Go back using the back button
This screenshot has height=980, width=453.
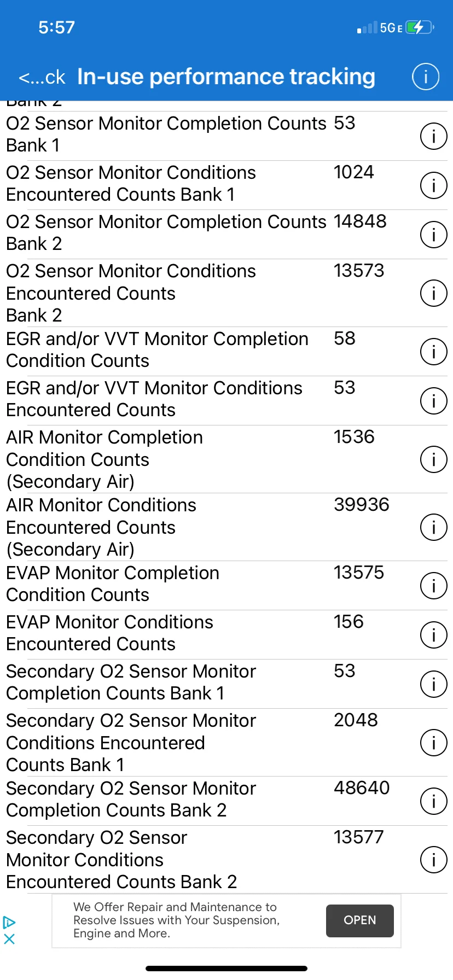42,78
